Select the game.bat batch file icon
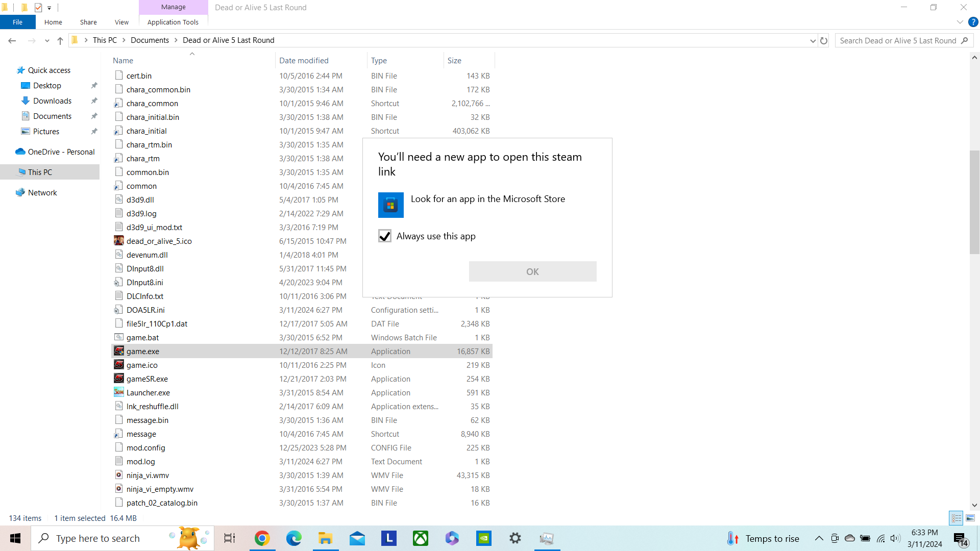This screenshot has width=980, height=551. tap(119, 337)
